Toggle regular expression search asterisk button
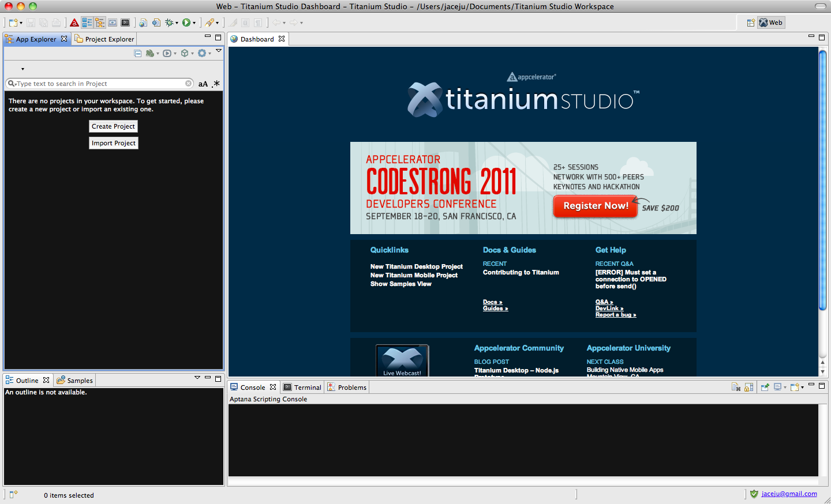The image size is (831, 504). tap(216, 84)
